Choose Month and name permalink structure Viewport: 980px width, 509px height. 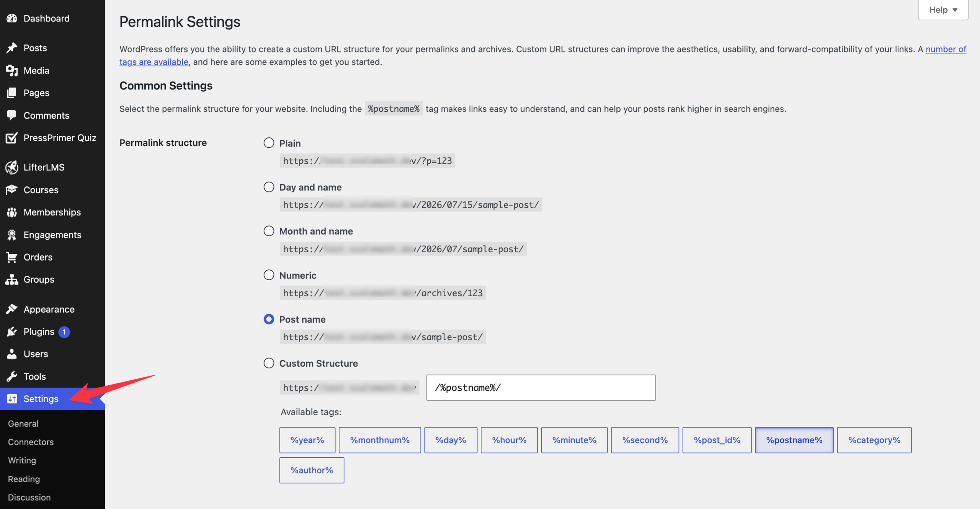pos(269,231)
